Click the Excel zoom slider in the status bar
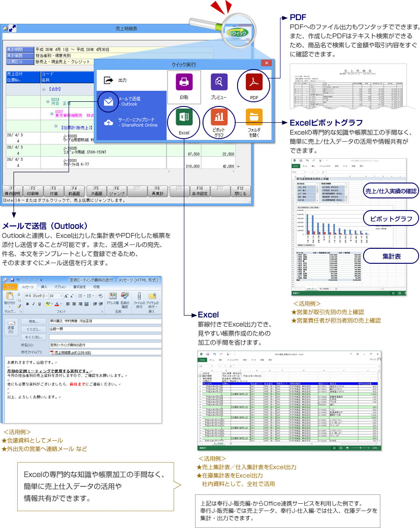This screenshot has width=420, height=528. click(x=360, y=448)
